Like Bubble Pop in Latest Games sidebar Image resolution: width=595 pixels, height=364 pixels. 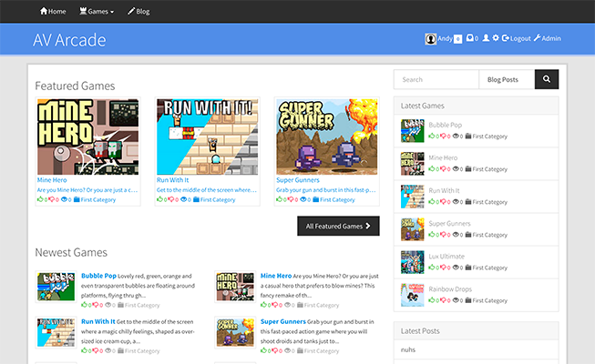point(432,136)
